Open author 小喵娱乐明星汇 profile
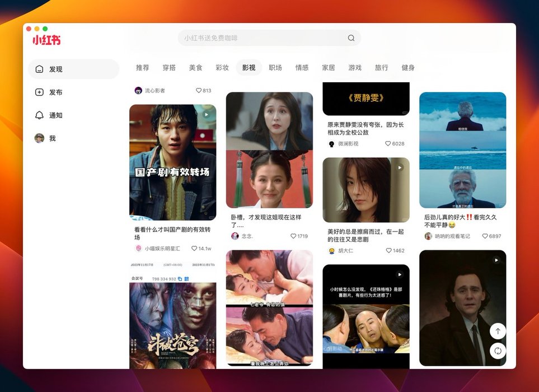This screenshot has width=539, height=392. (162, 248)
